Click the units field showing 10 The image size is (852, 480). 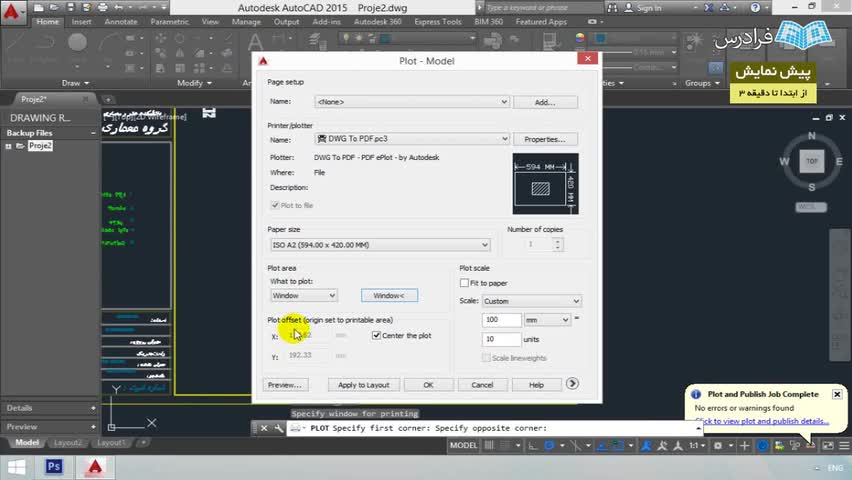(501, 339)
